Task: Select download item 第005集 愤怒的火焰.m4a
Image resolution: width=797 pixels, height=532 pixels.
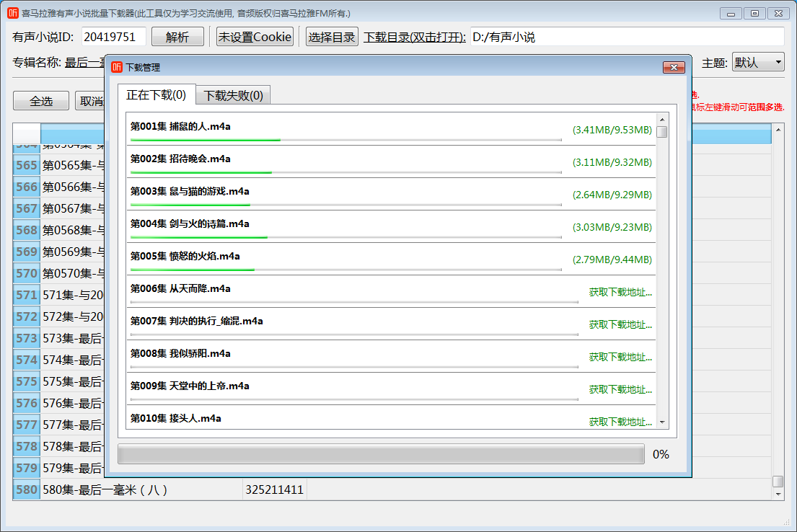Action: (391, 259)
